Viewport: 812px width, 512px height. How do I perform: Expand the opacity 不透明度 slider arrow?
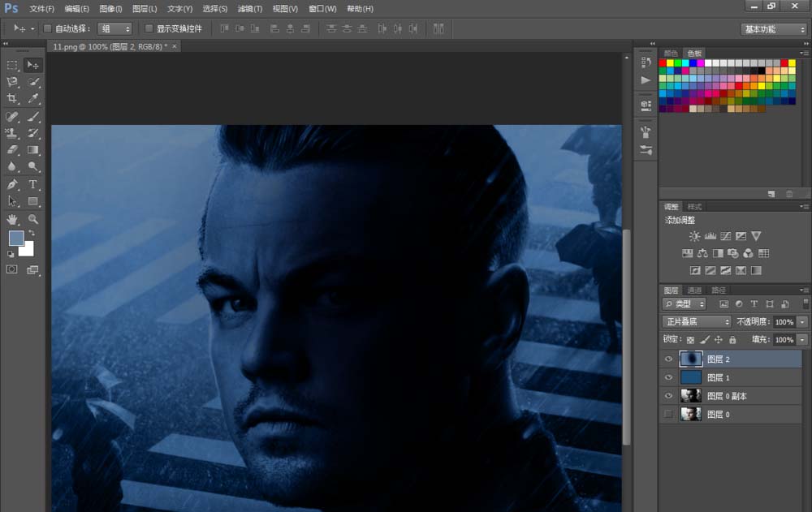[803, 321]
